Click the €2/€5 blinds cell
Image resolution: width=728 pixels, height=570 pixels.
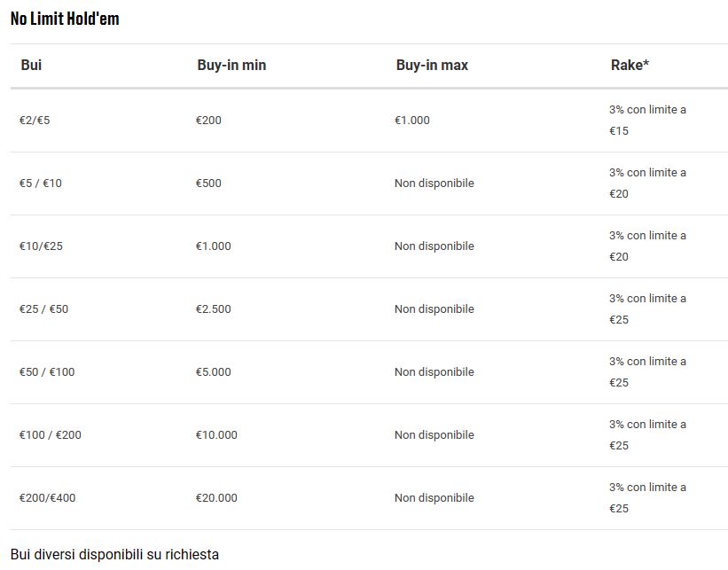coord(35,121)
